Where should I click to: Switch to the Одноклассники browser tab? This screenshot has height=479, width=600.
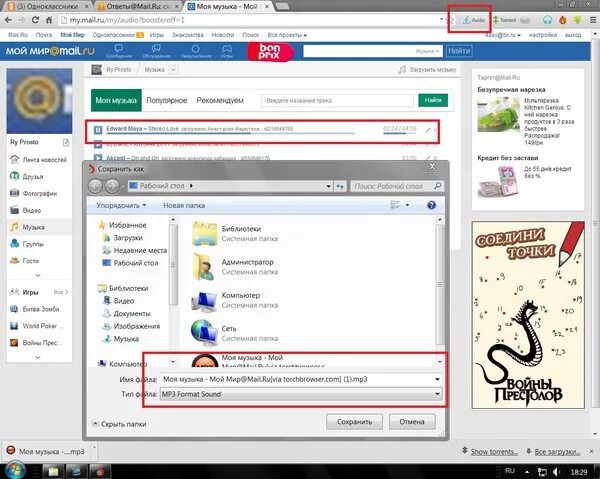(x=48, y=6)
